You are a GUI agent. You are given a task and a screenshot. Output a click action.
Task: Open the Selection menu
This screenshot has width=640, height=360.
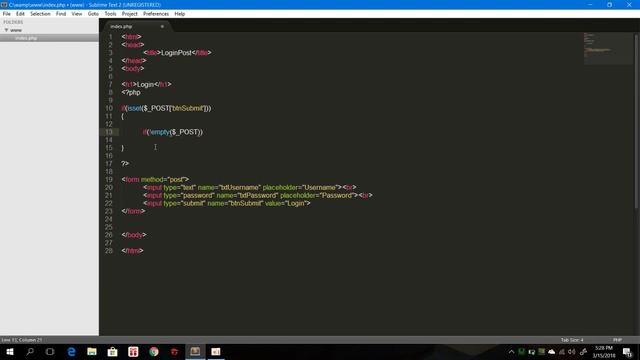[x=40, y=14]
